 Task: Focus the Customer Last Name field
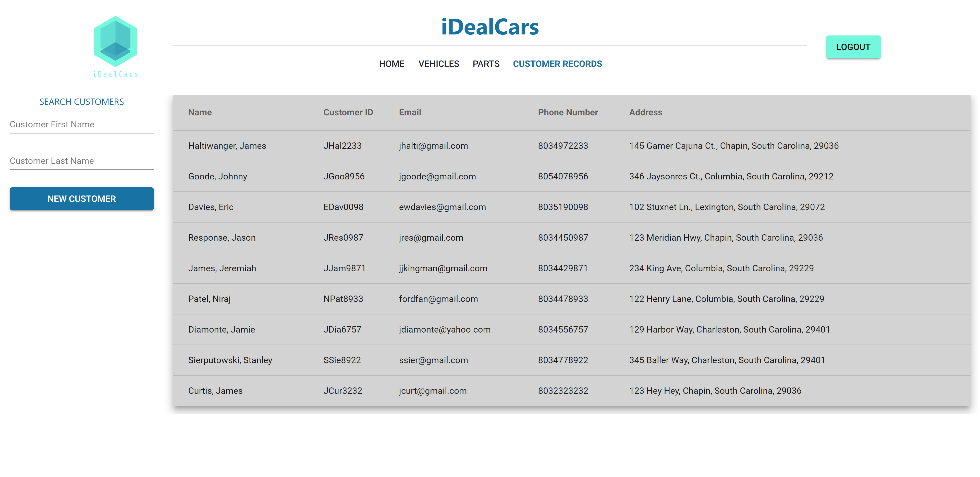click(x=82, y=161)
